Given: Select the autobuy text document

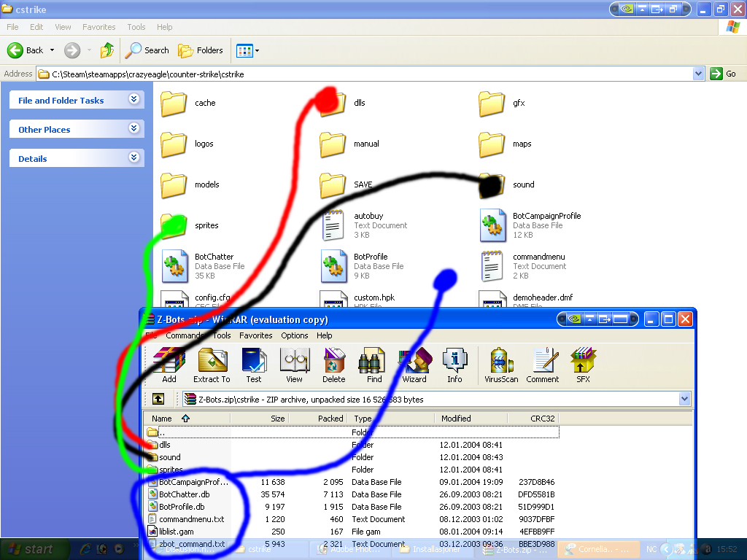Looking at the screenshot, I should [x=365, y=225].
